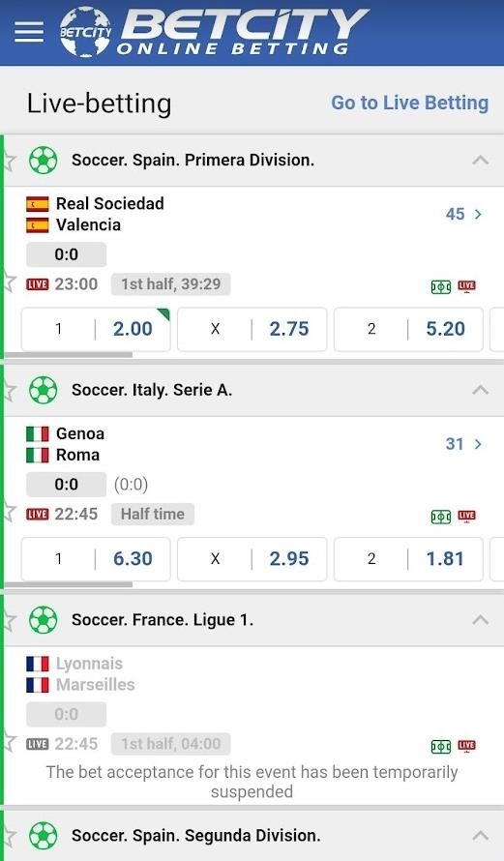Click the horizontal odds scrollbar under Real Sociedad
The image size is (504, 861).
68,355
